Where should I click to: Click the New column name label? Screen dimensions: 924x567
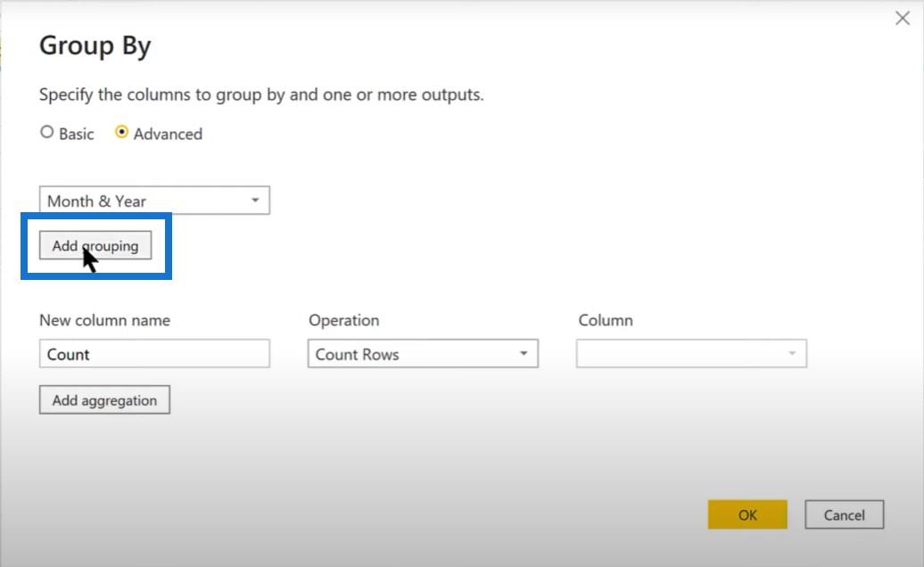click(105, 320)
